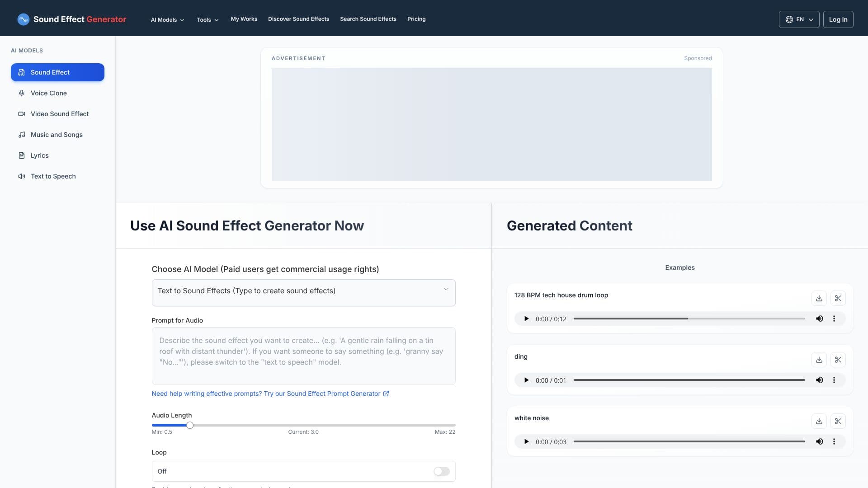The height and width of the screenshot is (488, 868).
Task: Open the EN language selector
Action: click(x=799, y=19)
